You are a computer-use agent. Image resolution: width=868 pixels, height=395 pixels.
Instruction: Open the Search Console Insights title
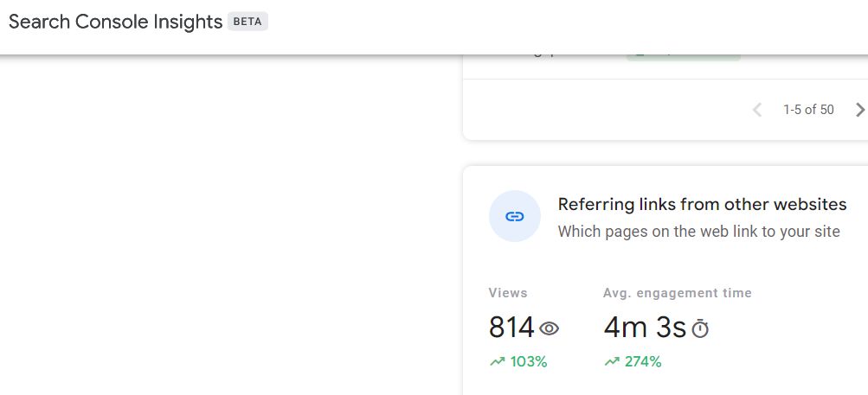tap(115, 22)
